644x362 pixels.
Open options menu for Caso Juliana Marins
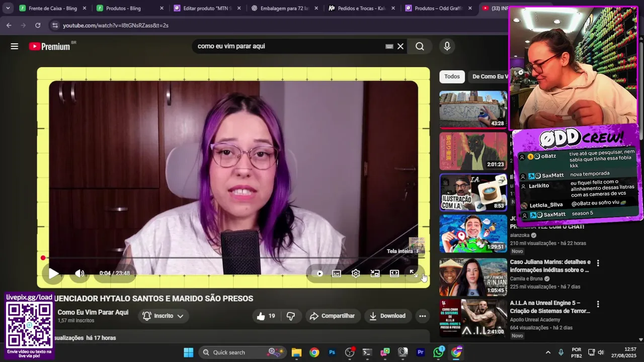(x=598, y=263)
